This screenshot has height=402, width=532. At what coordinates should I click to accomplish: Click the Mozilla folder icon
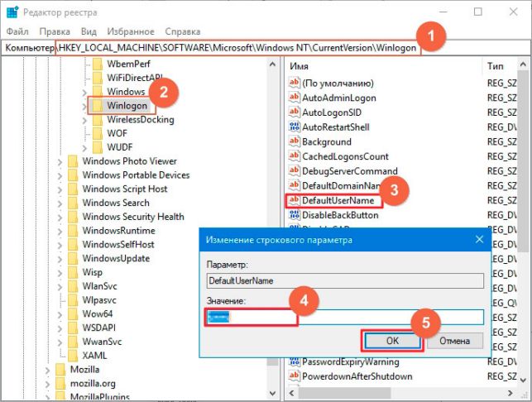(x=60, y=370)
